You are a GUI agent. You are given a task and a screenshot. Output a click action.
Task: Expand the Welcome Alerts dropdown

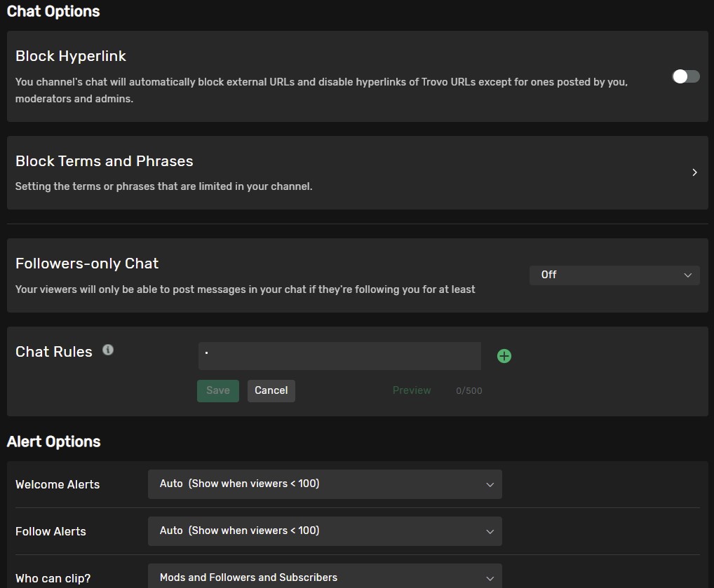pos(325,484)
